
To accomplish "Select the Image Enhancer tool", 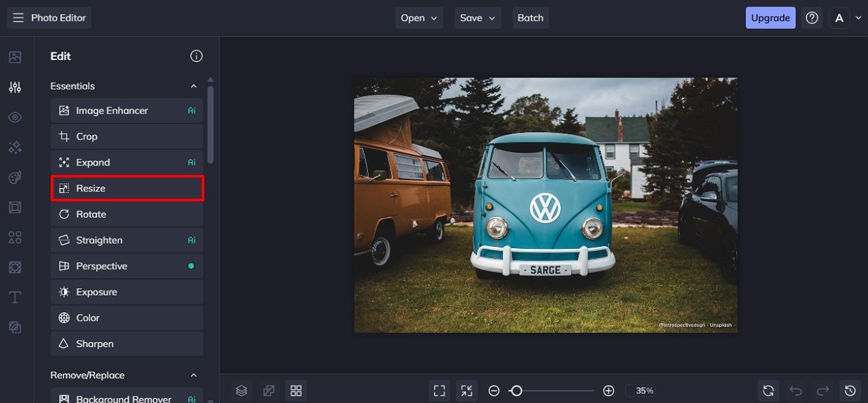I will [x=127, y=111].
